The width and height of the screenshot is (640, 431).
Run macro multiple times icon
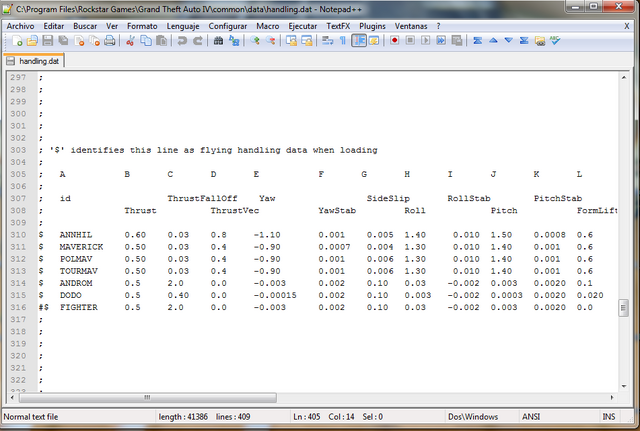(441, 40)
